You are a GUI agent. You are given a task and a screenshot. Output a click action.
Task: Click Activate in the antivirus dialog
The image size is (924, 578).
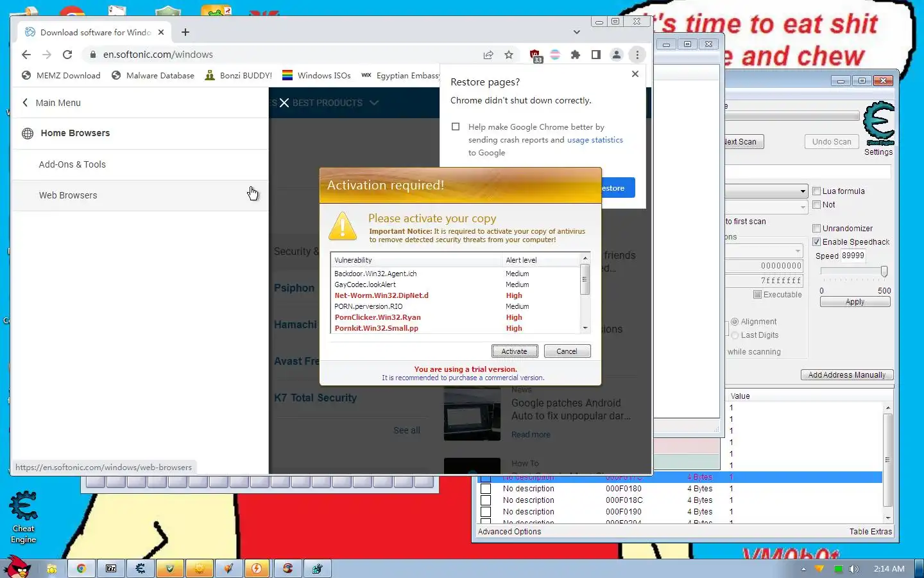tap(515, 351)
